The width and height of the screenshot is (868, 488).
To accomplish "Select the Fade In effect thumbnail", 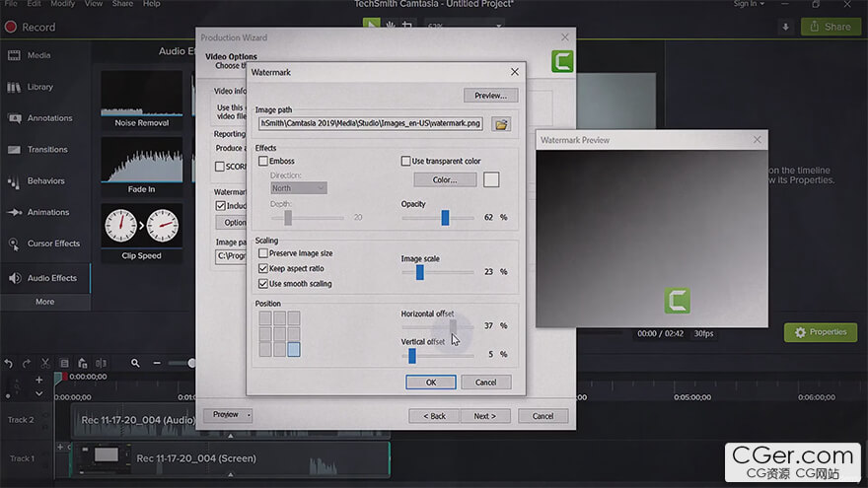I will [142, 166].
